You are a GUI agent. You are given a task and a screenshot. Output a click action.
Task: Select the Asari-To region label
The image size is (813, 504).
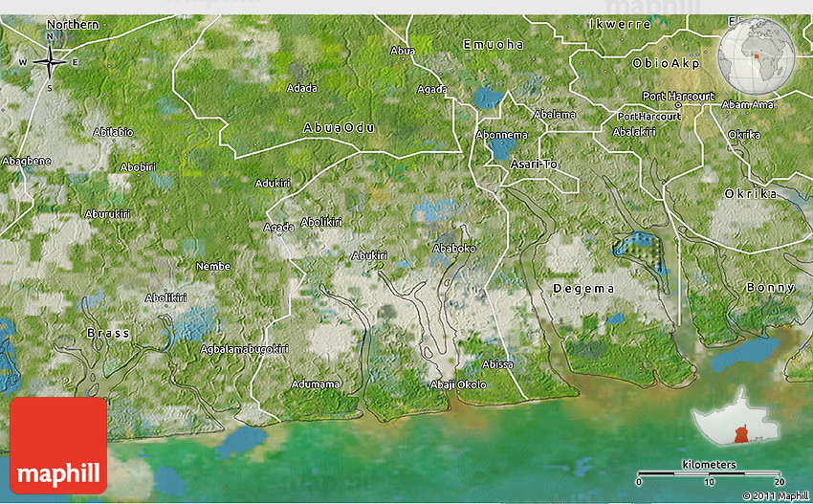pyautogui.click(x=533, y=164)
